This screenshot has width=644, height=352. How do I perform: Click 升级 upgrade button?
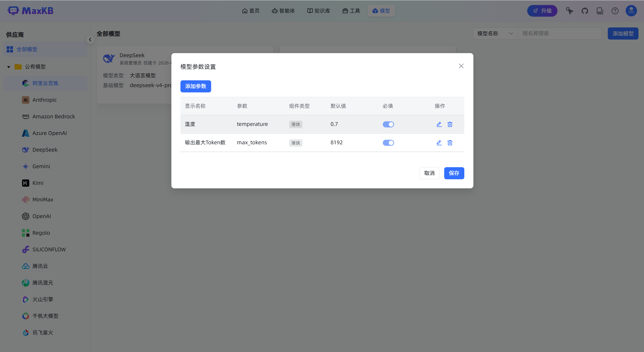click(542, 11)
